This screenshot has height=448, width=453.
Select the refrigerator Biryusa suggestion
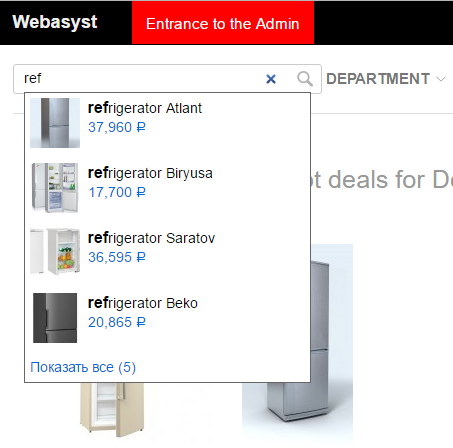(x=167, y=188)
